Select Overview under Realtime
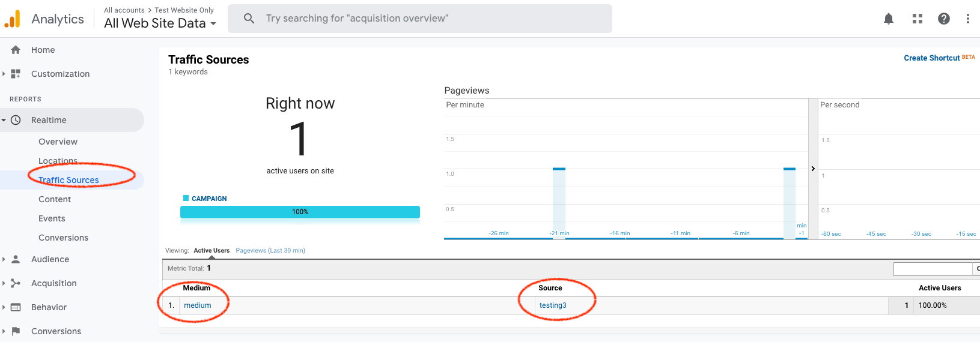This screenshot has height=342, width=980. [x=58, y=142]
